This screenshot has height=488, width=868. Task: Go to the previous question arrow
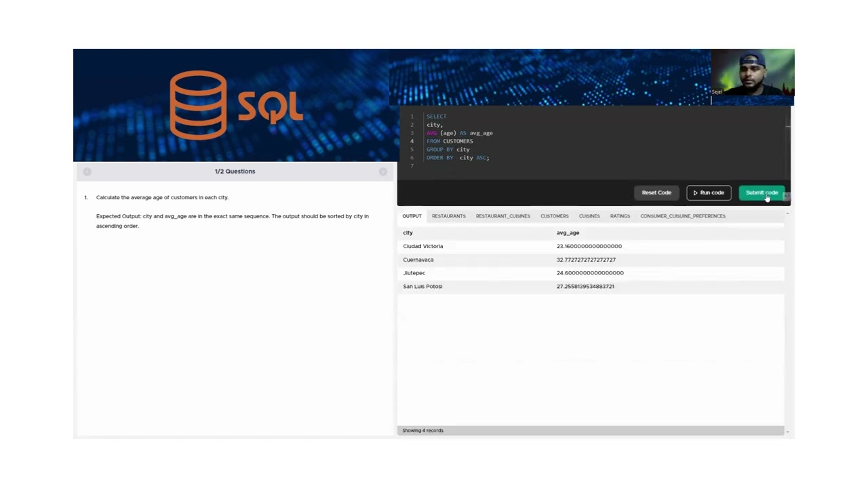[87, 171]
